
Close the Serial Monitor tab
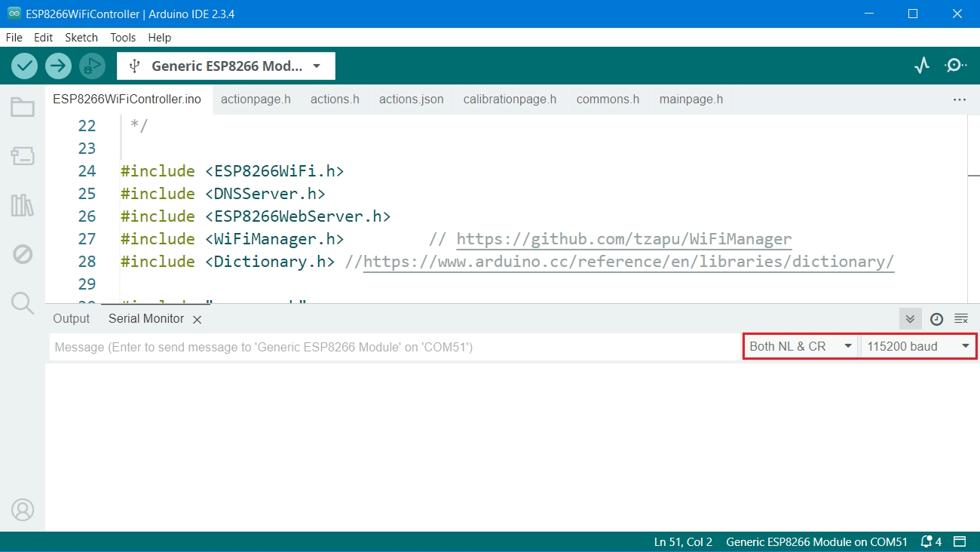point(198,320)
